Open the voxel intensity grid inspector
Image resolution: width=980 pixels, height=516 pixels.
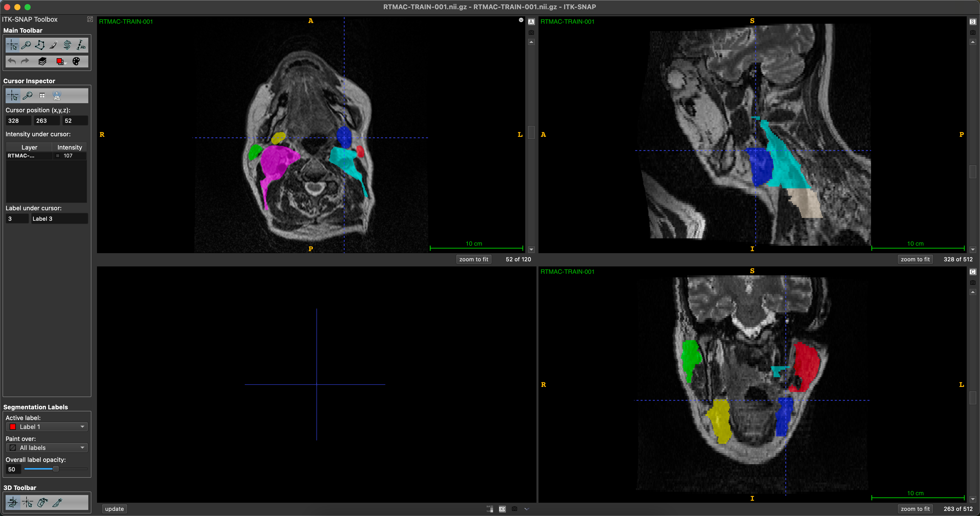click(42, 95)
